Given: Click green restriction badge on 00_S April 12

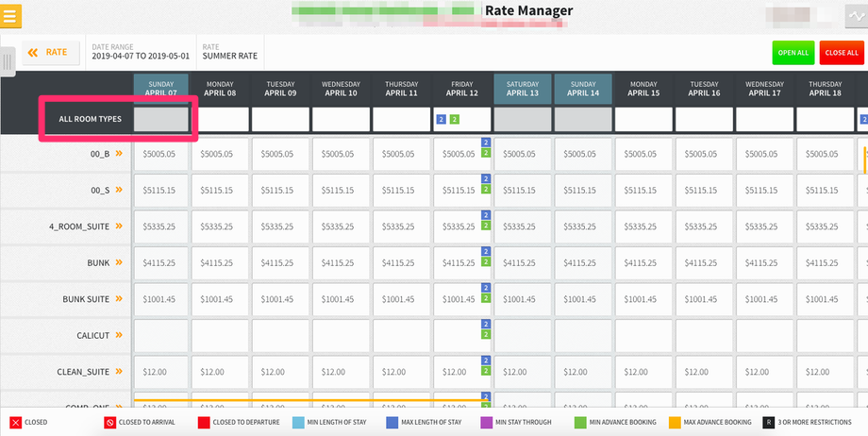Looking at the screenshot, I should pyautogui.click(x=486, y=190).
